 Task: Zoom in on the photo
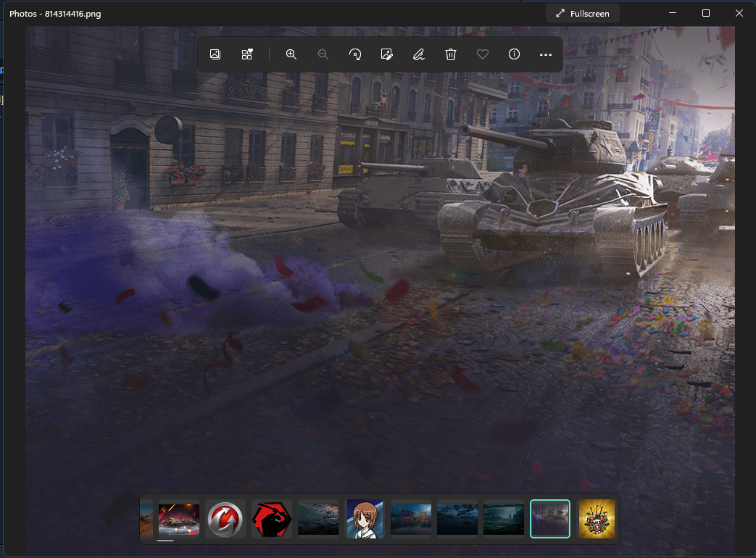pyautogui.click(x=291, y=54)
